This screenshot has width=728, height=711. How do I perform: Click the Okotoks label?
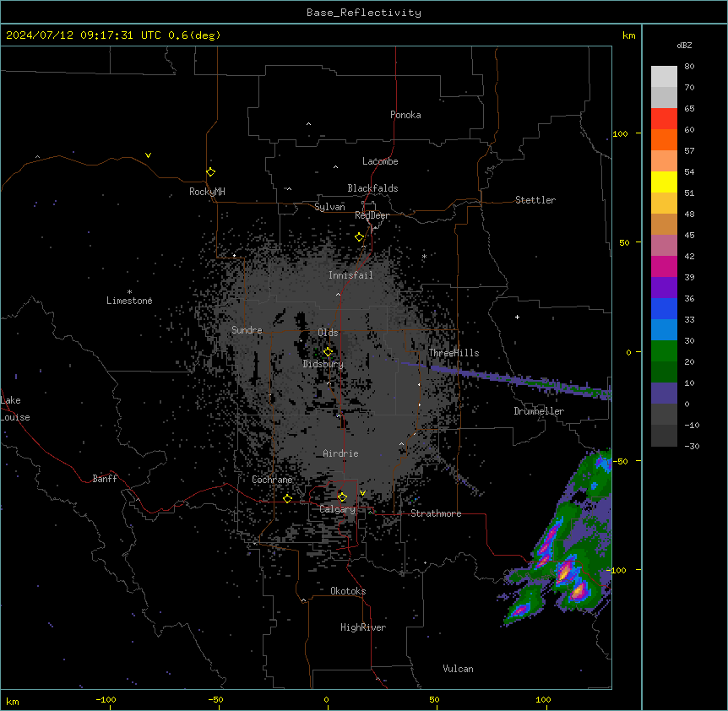(348, 591)
